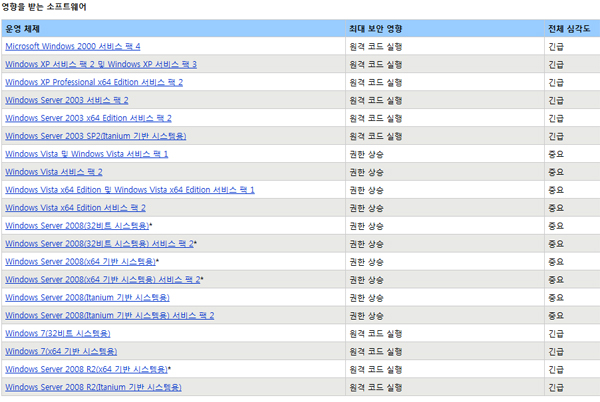Open Windows 7(x64 기반 시스템용) link

click(61, 352)
